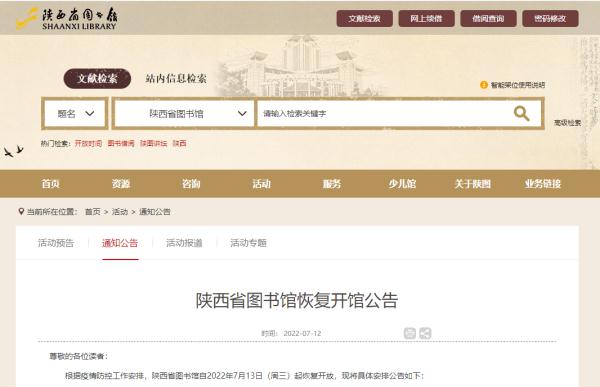This screenshot has height=387, width=600.
Task: Switch to the 活动专题 tab
Action: (x=248, y=243)
